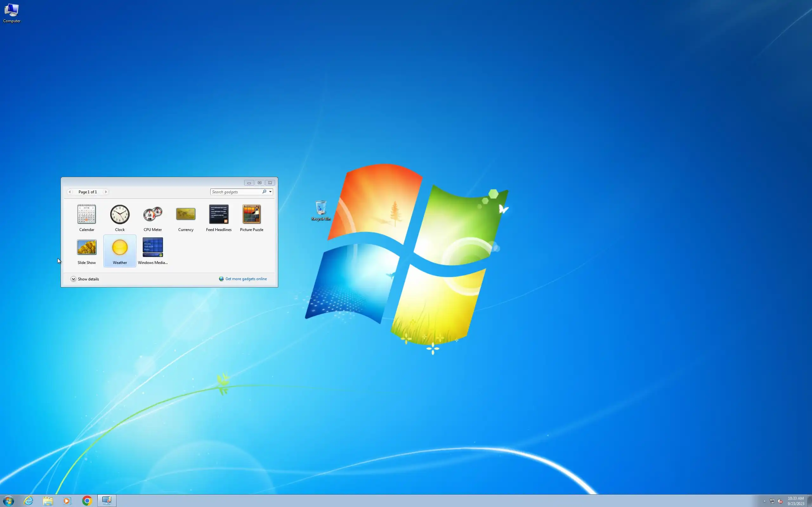Select the Weather gadget icon
This screenshot has height=507, width=812.
(120, 247)
